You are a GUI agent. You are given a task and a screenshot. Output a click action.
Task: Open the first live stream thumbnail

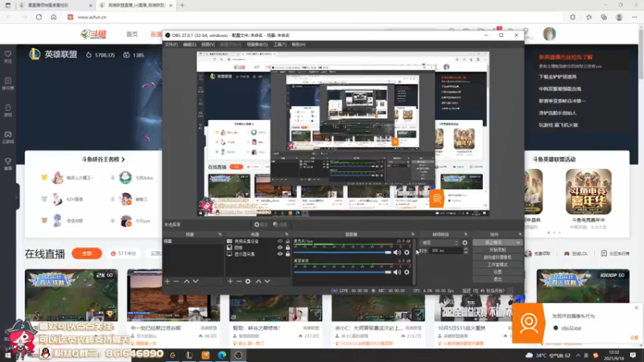tap(71, 295)
